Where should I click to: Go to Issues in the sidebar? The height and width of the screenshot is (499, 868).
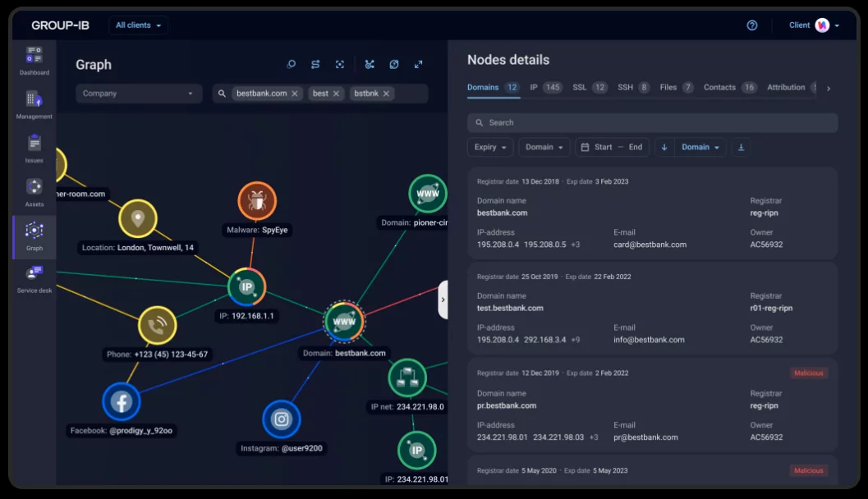click(x=34, y=149)
